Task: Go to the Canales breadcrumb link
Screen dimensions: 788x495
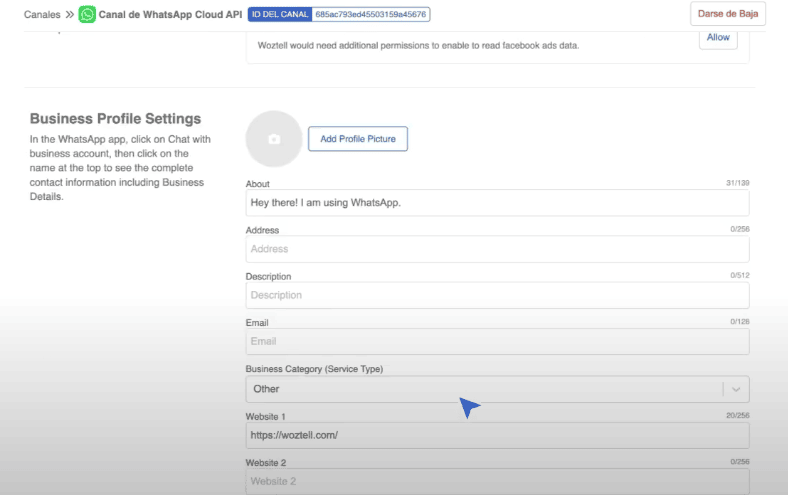Action: (x=42, y=15)
